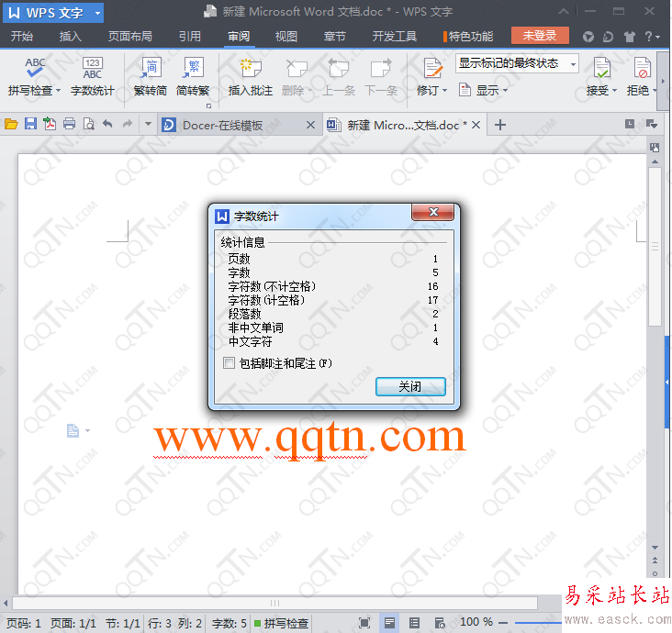This screenshot has width=672, height=633.
Task: Expand the 修订 dropdown arrow
Action: (x=444, y=91)
